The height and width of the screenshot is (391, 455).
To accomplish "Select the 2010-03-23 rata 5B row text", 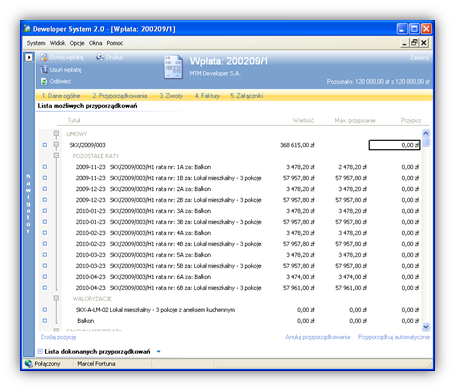I will click(168, 266).
